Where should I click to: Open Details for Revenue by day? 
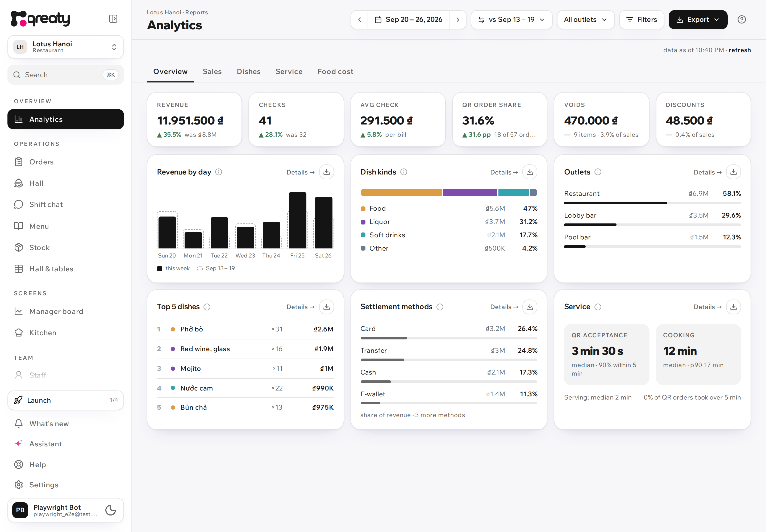(300, 172)
